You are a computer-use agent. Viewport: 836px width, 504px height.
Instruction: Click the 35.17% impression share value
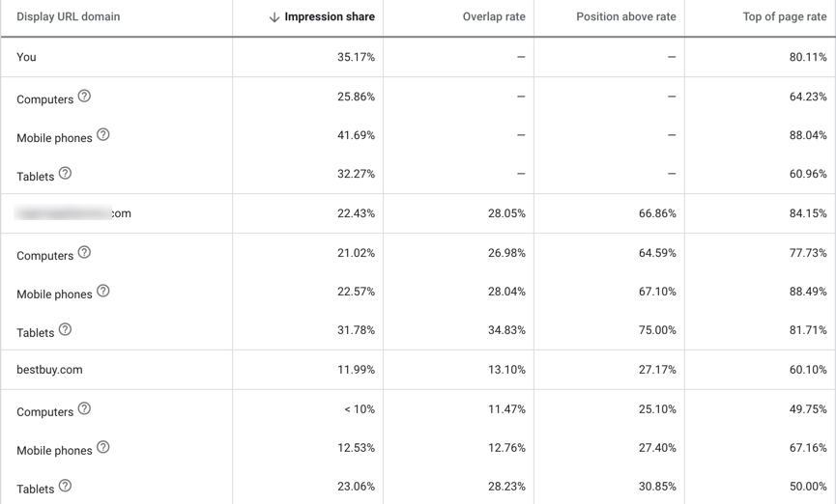tap(356, 57)
